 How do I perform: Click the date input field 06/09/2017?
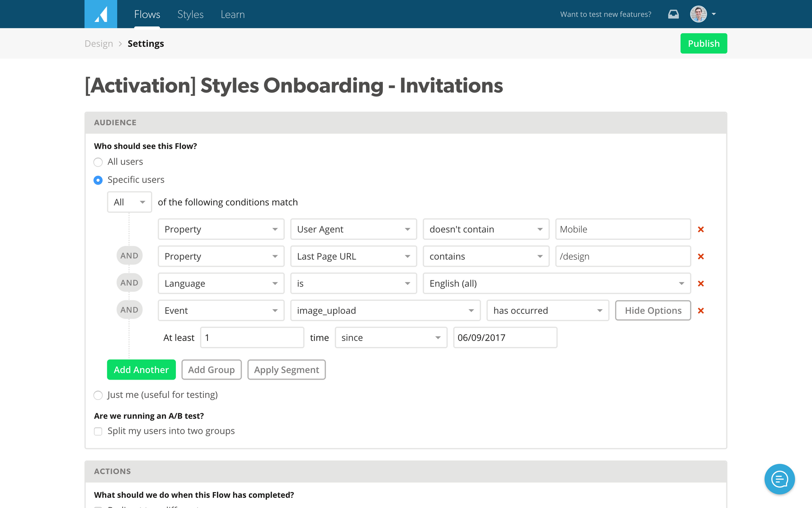tap(505, 337)
